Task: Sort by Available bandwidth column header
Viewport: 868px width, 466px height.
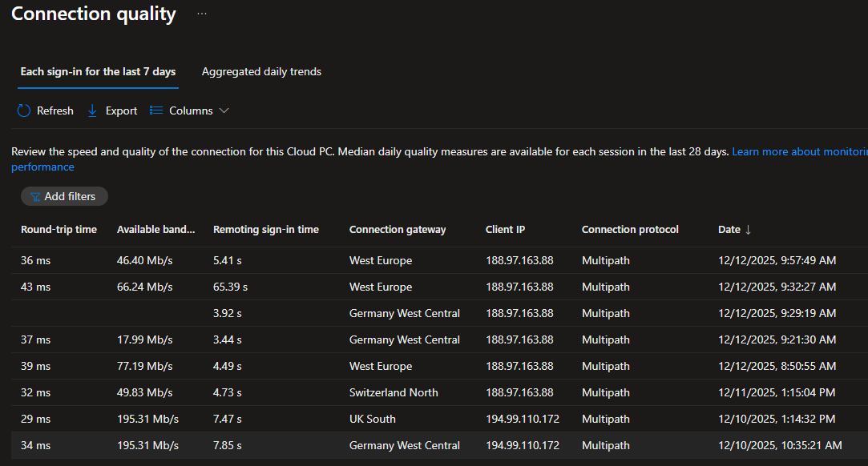Action: point(155,230)
